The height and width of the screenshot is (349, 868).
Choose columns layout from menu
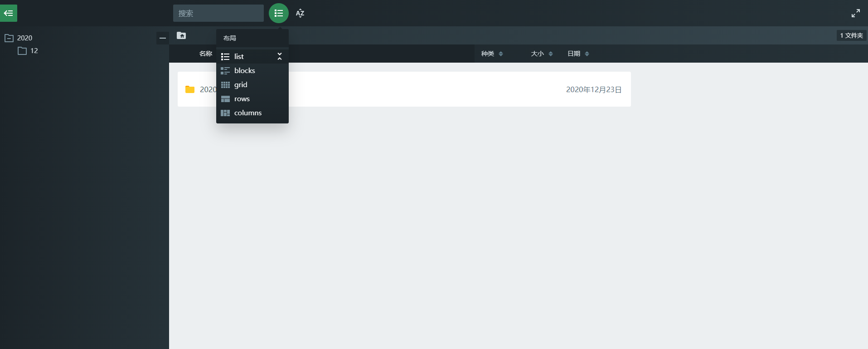(247, 113)
